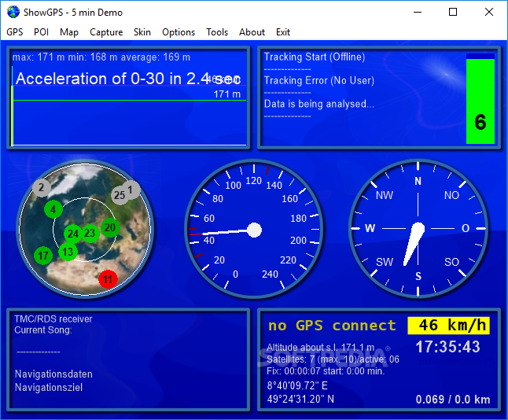The image size is (508, 420).
Task: Click the 240 mark on speedometer
Action: tap(270, 274)
